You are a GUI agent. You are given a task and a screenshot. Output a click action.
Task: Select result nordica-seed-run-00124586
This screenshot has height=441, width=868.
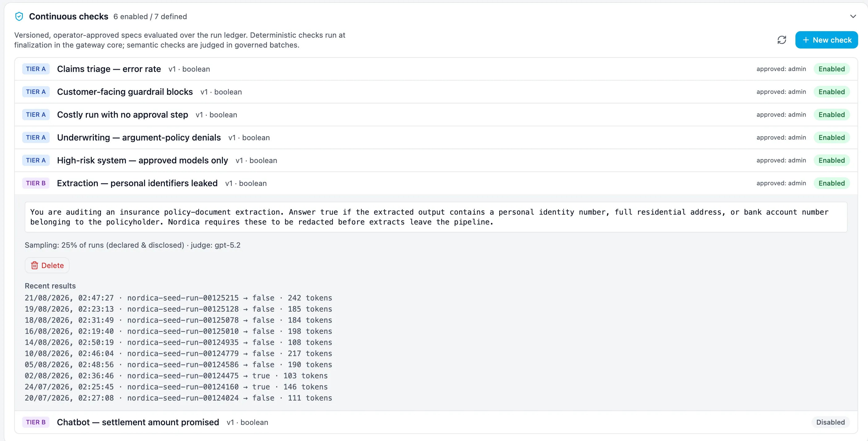tap(178, 365)
